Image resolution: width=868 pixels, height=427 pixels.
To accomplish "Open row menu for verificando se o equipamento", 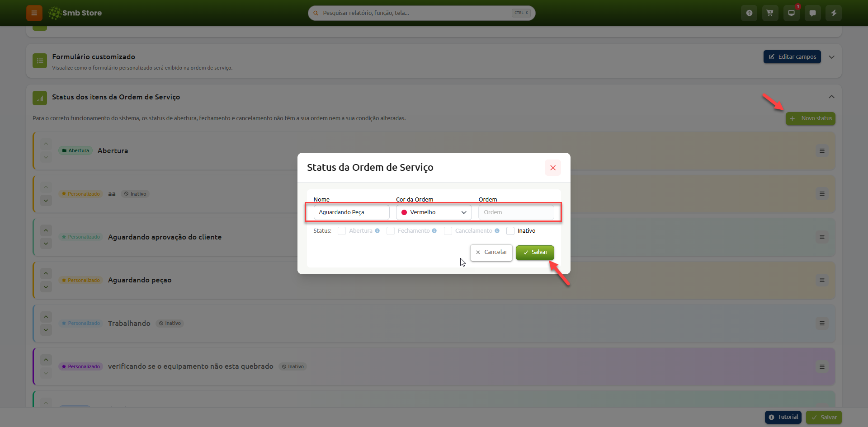I will (x=822, y=367).
